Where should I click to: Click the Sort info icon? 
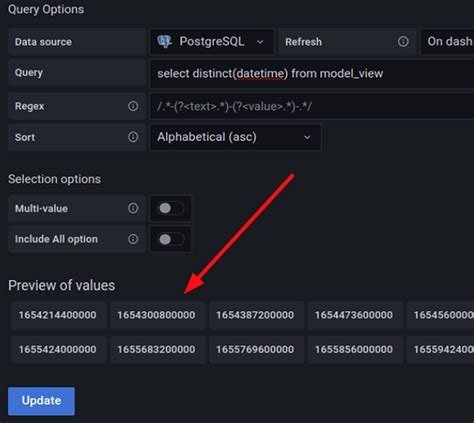[133, 137]
